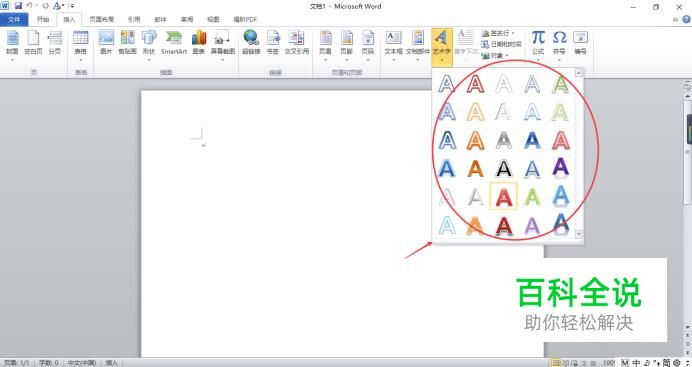Click the 字数: 0 word count in status bar

[x=48, y=363]
